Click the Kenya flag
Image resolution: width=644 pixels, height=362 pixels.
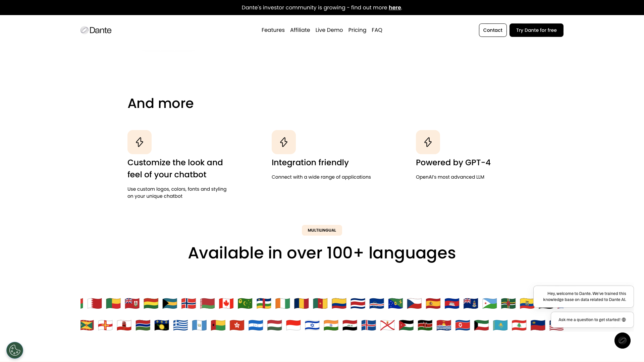tap(425, 325)
